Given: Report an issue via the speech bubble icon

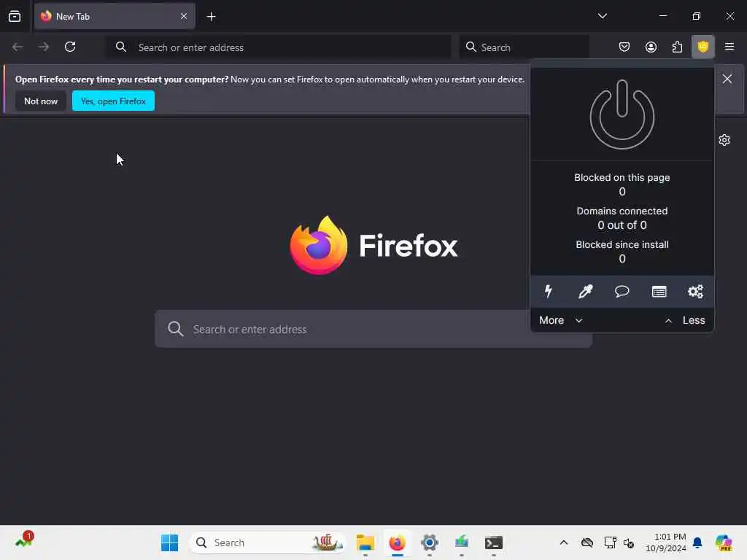Looking at the screenshot, I should click(x=622, y=291).
